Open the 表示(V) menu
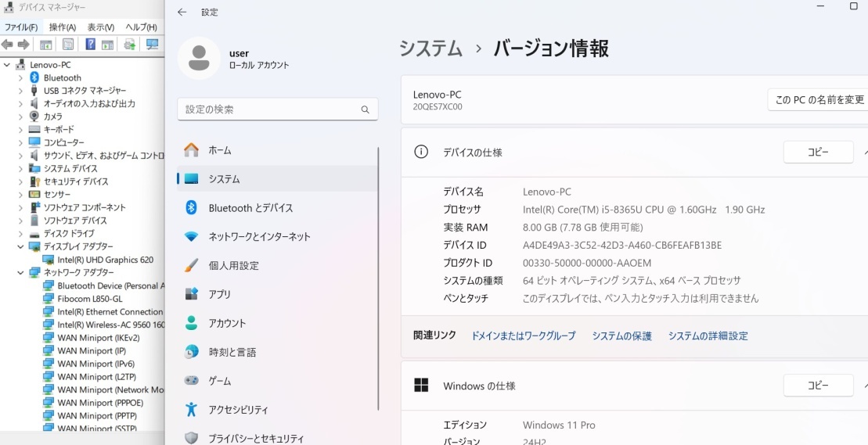Viewport: 868px width, 445px height. click(101, 27)
